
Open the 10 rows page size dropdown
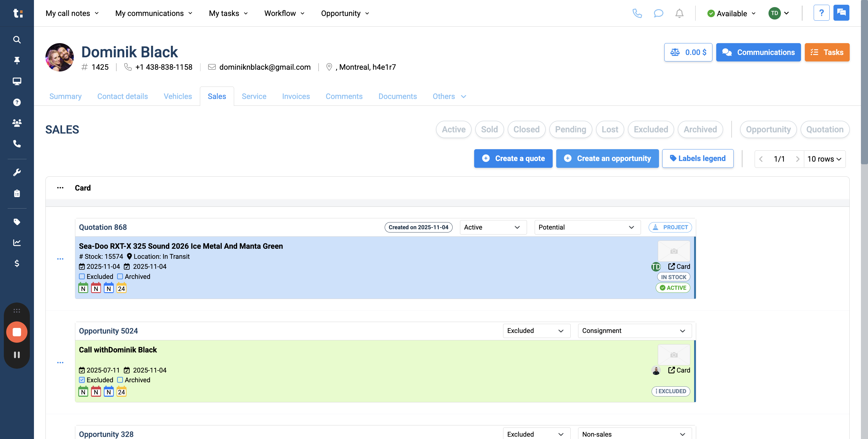824,159
